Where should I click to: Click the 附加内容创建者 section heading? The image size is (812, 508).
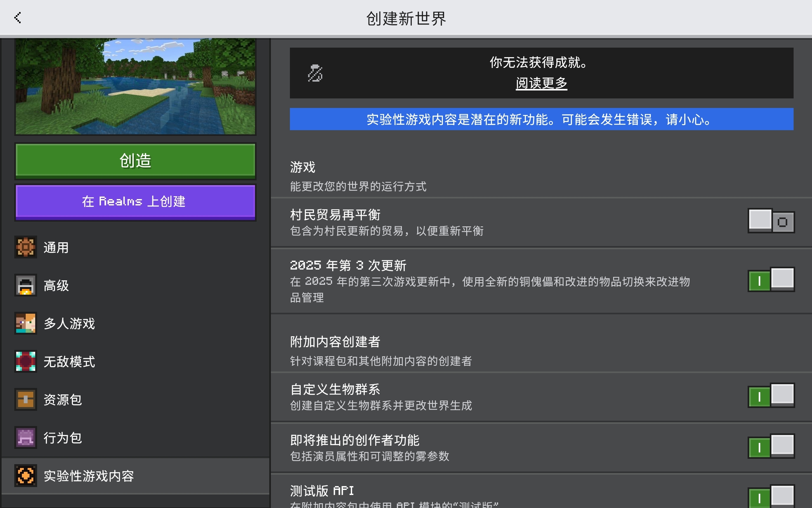coord(335,342)
